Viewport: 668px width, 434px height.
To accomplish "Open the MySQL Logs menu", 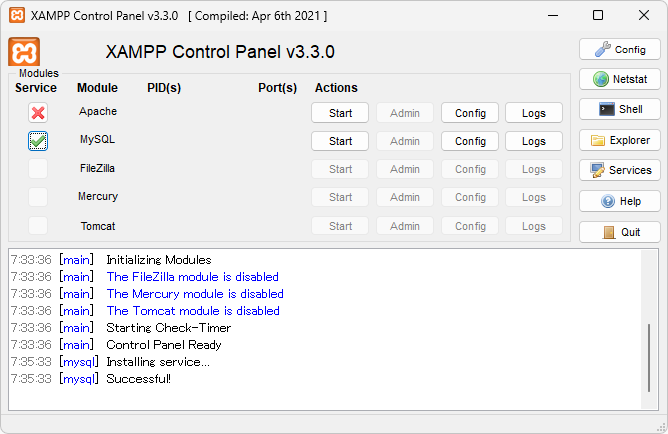I will (x=534, y=141).
